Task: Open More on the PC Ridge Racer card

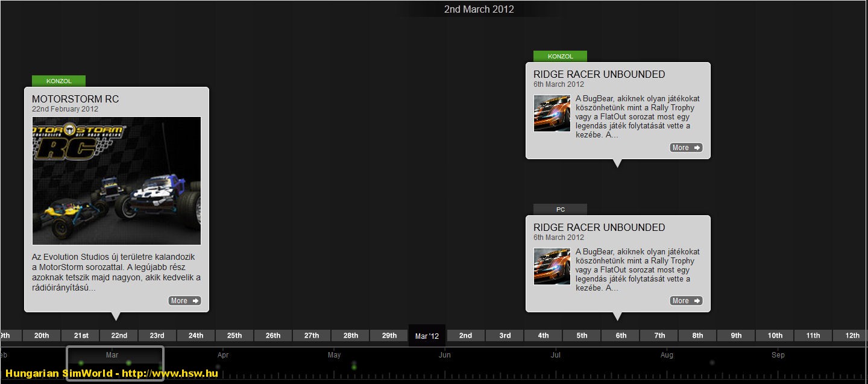Action: (x=686, y=301)
